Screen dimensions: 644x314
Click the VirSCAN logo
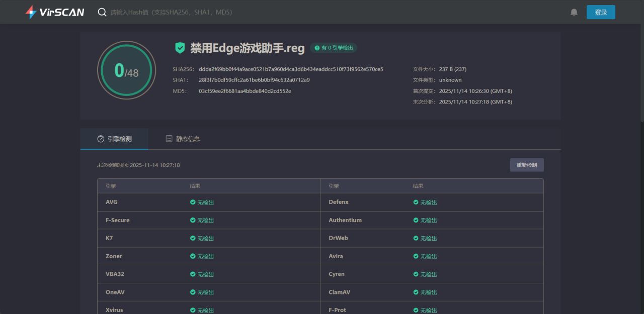[55, 12]
